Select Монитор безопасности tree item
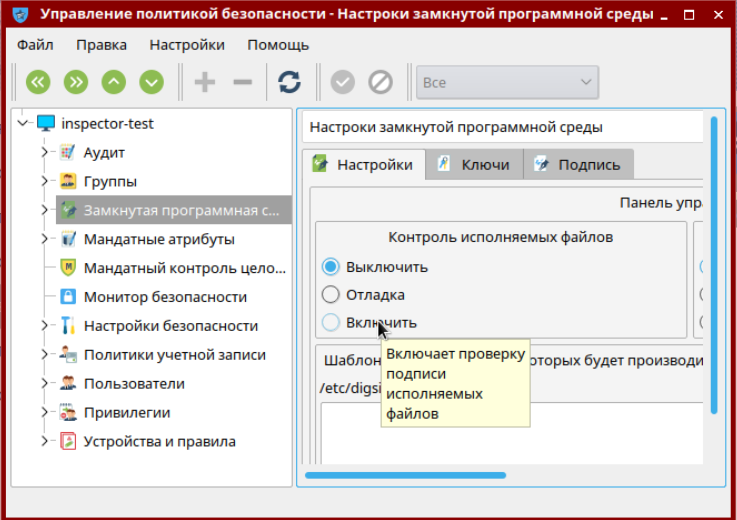 tap(165, 297)
